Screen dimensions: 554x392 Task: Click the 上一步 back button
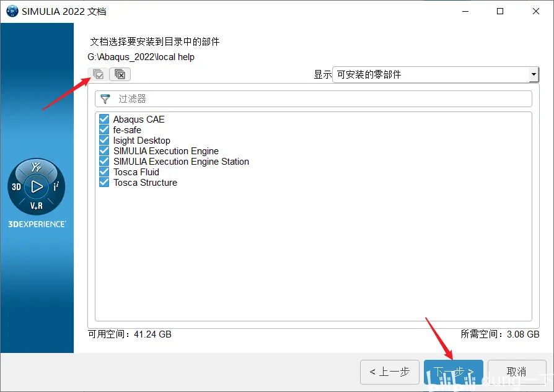(390, 372)
